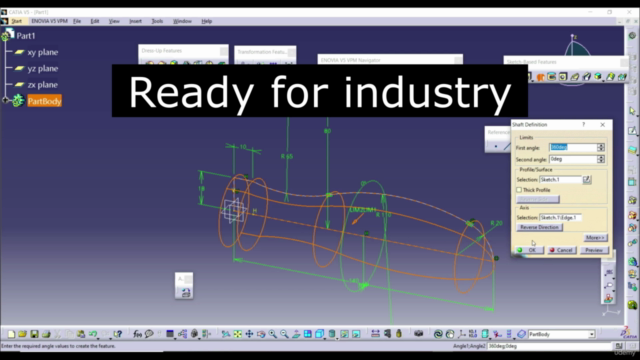640x360 pixels.
Task: Open a file with the Open icon
Action: [22, 334]
